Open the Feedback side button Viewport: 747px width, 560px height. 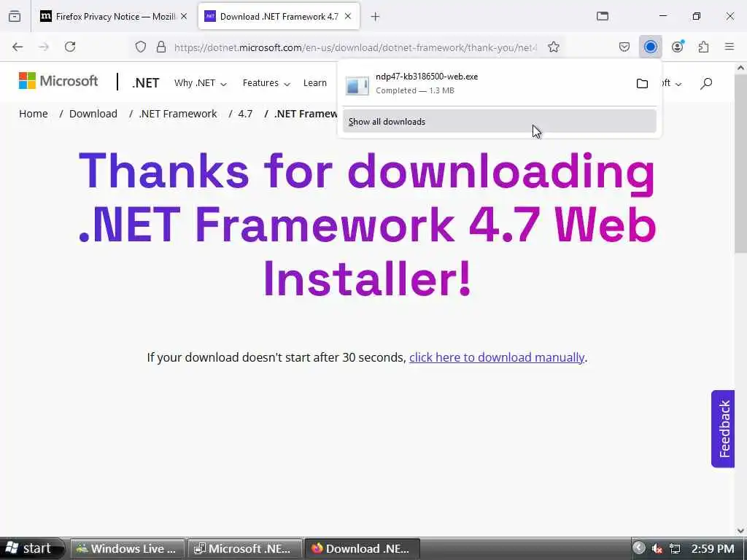(x=723, y=429)
